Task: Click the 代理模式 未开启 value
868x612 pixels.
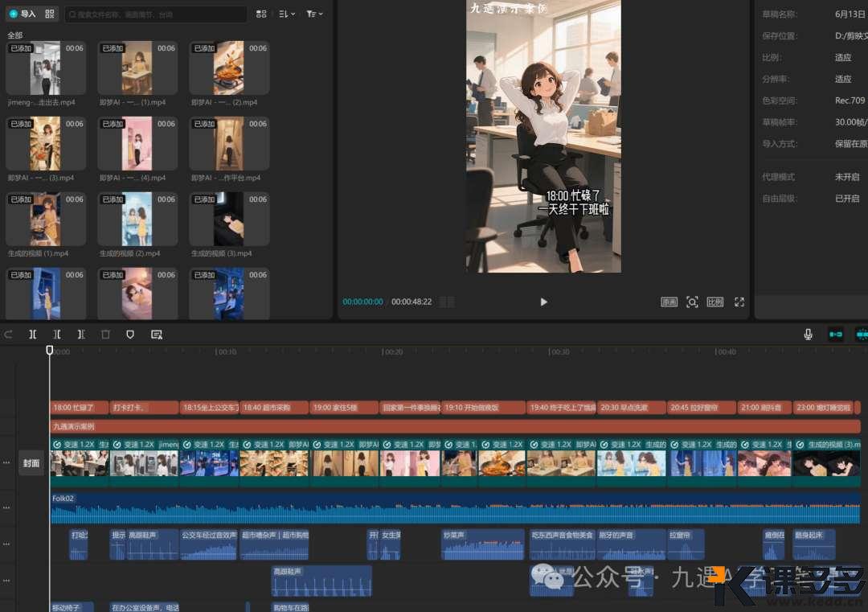Action: [x=847, y=177]
